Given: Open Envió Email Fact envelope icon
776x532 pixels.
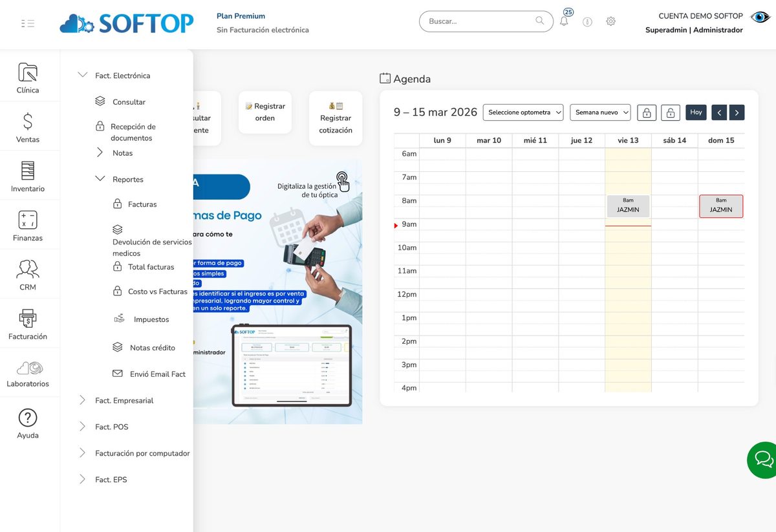Looking at the screenshot, I should pyautogui.click(x=118, y=373).
